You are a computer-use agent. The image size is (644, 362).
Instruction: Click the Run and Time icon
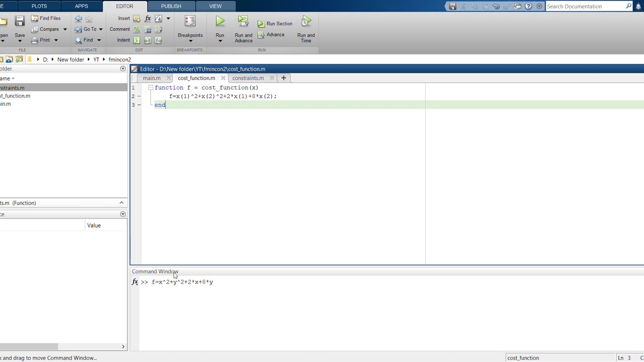click(x=306, y=21)
